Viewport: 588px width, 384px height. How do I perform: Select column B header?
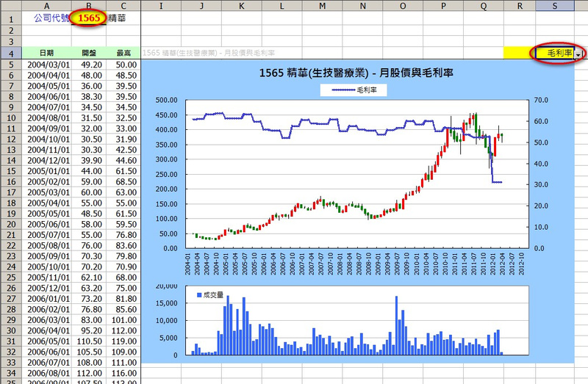coord(89,5)
